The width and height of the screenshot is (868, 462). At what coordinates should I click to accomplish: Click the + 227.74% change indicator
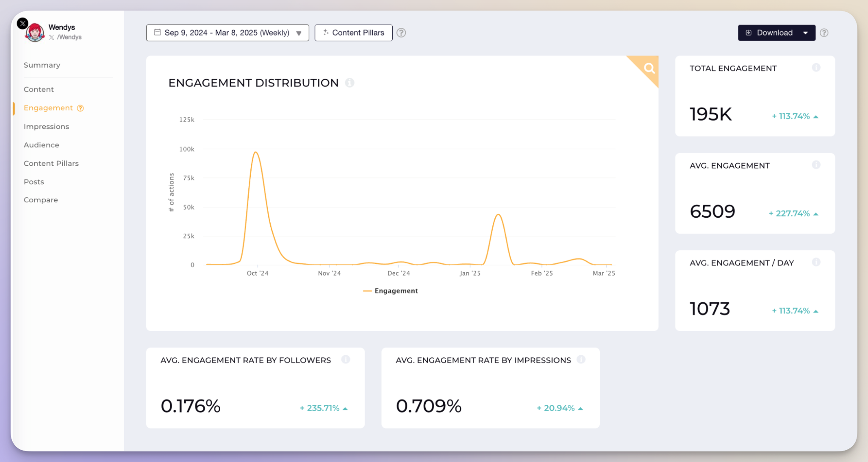pyautogui.click(x=793, y=213)
